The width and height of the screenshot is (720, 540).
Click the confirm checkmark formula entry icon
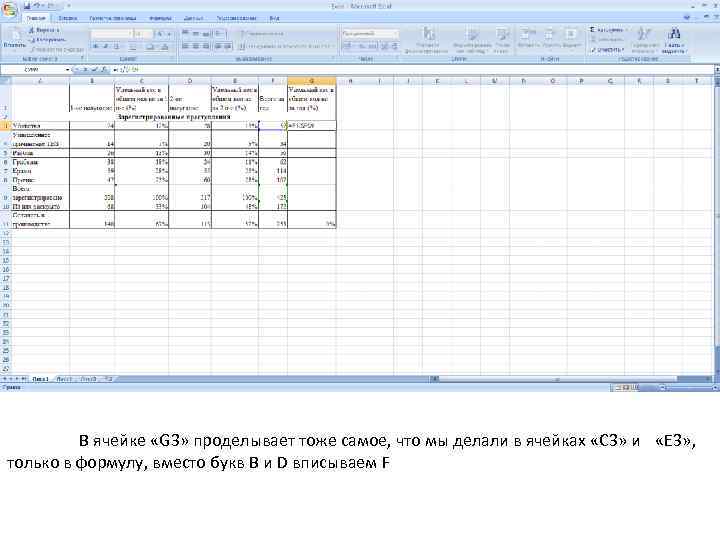click(x=95, y=70)
